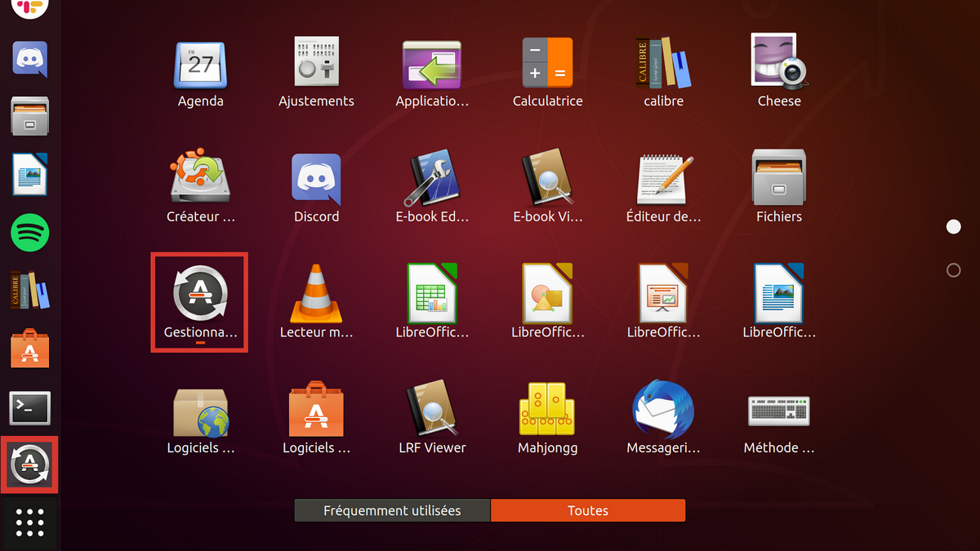Open Ajustements tweaks tool
Screen dimensions: 980x551
316,62
